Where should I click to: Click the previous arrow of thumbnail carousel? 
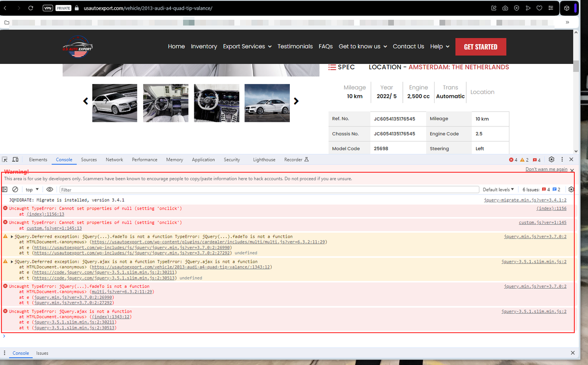click(85, 101)
